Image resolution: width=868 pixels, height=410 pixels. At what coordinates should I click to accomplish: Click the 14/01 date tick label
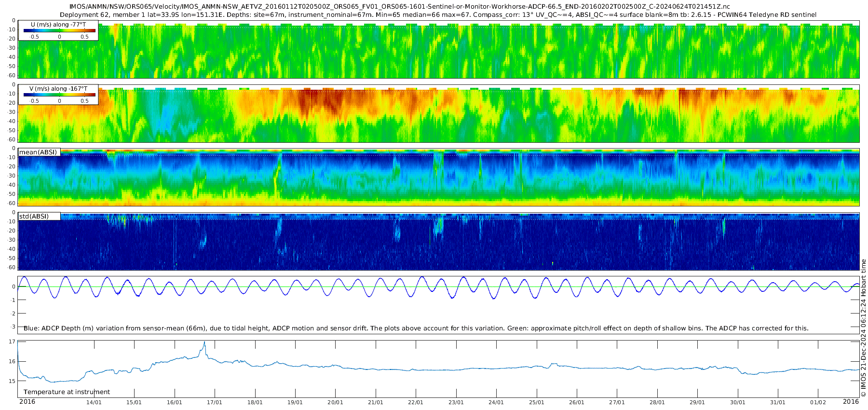pyautogui.click(x=94, y=403)
